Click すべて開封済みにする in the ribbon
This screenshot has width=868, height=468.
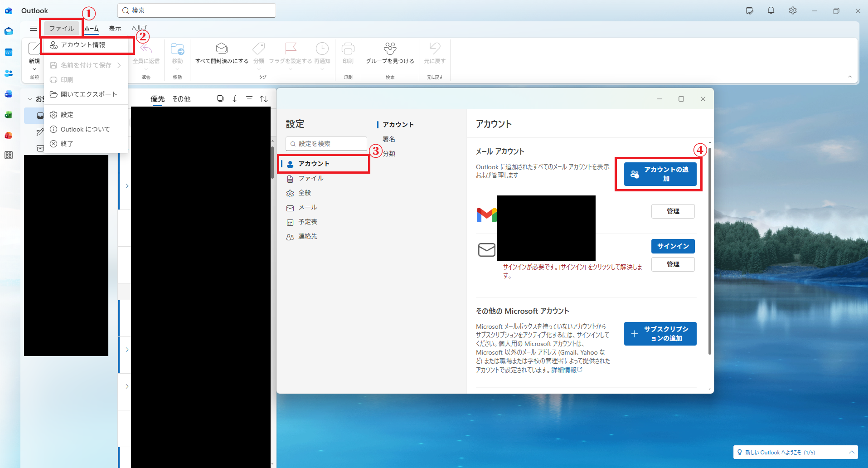(x=222, y=54)
